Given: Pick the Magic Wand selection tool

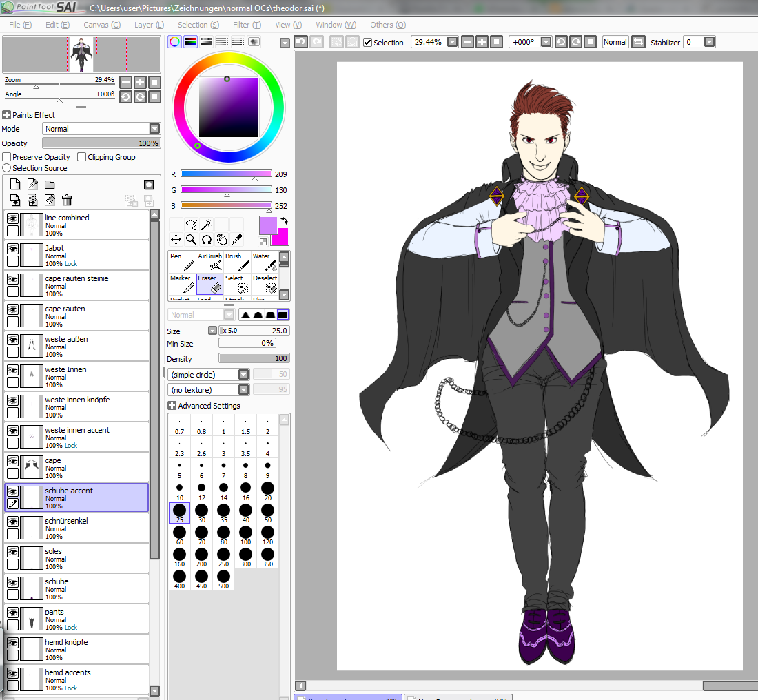Looking at the screenshot, I should [x=206, y=225].
